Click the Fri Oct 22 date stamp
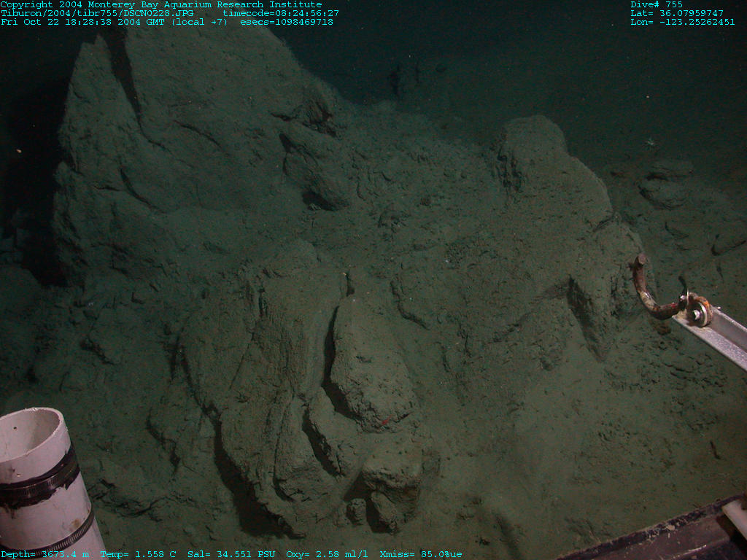Screen dimensions: 747x560 coord(114,22)
